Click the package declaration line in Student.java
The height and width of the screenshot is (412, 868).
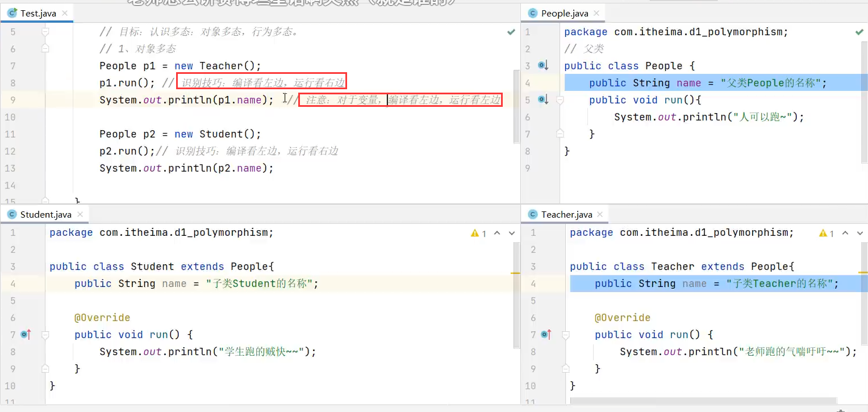tap(161, 232)
